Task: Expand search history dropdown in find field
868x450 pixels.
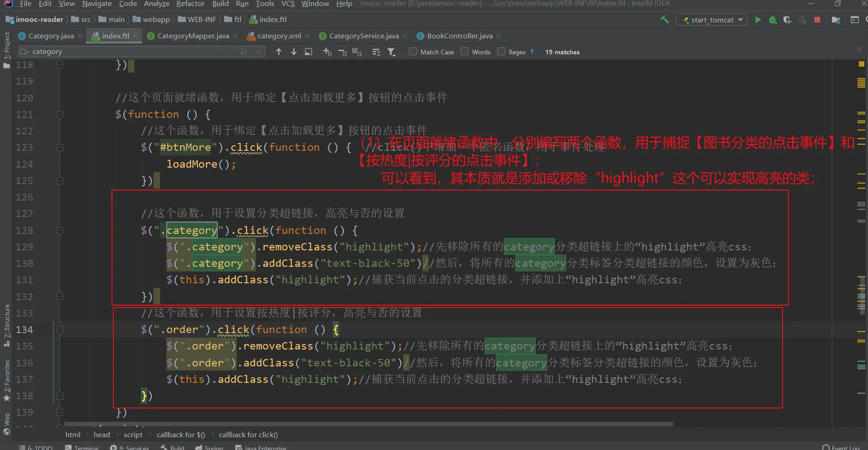Action: pyautogui.click(x=25, y=52)
